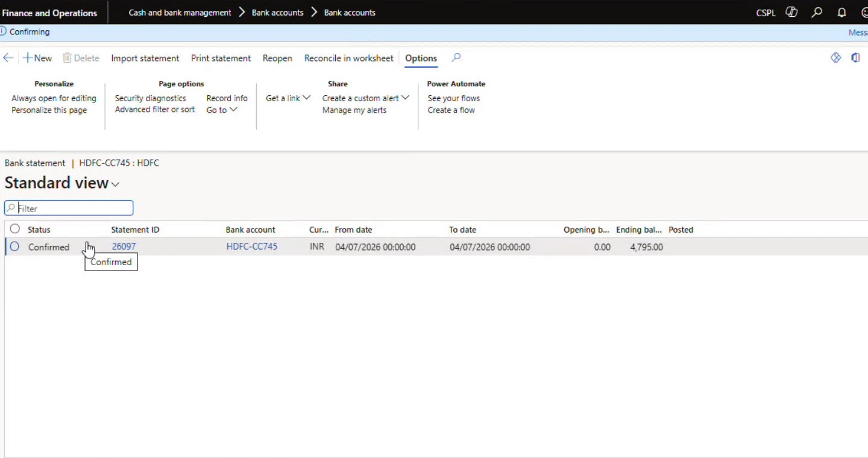Click Reopen in action pane

[277, 58]
